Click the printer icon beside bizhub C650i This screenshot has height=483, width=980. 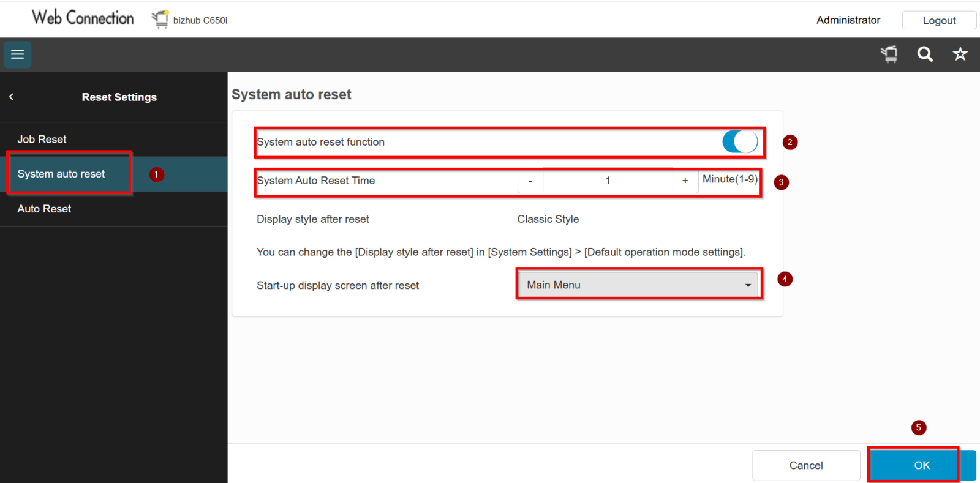(160, 20)
